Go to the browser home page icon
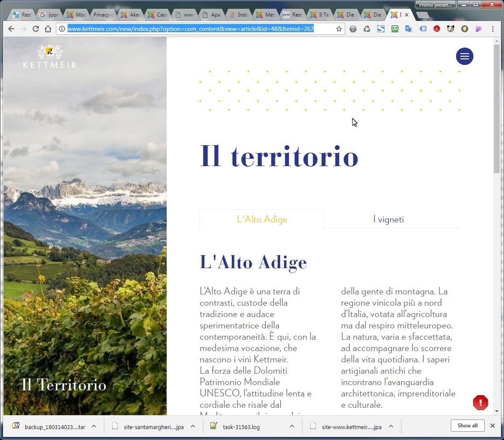Viewport: 504px width, 440px height. (48, 29)
